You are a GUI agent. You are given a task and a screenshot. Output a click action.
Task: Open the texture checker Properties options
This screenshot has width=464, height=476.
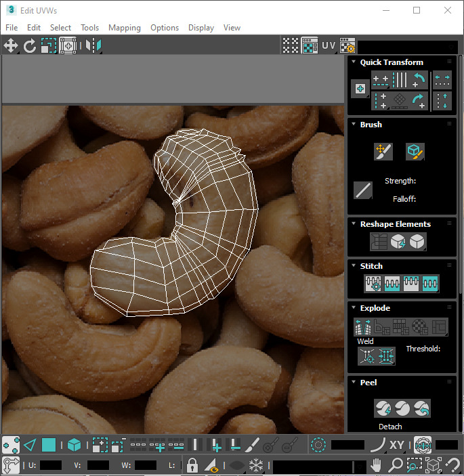347,45
